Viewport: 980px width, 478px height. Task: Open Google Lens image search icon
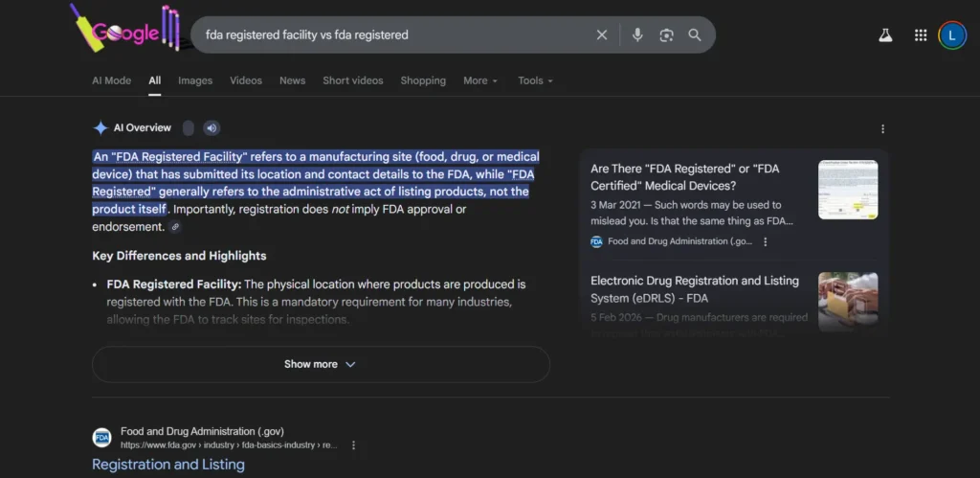[666, 35]
